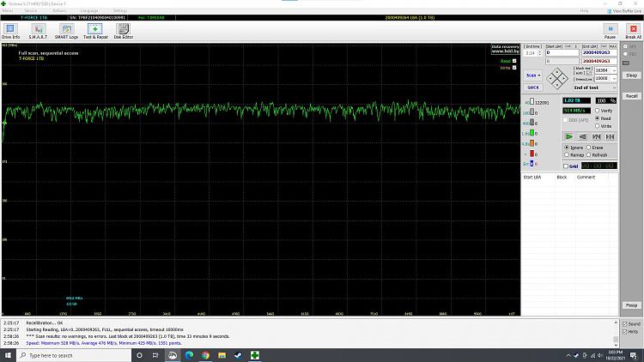Click the Quick scan button
Viewport: 644px width, 362px height.
[x=532, y=87]
